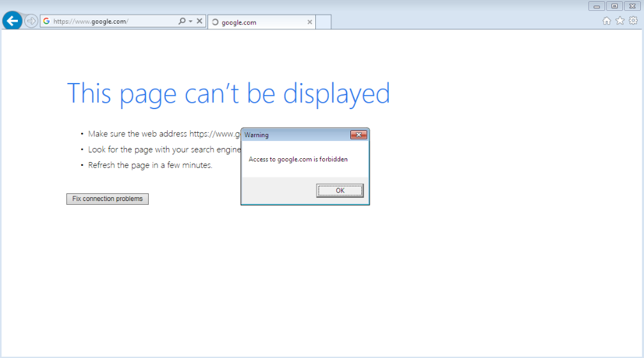Viewport: 644px width, 358px height.
Task: Click the tab loading spinner icon
Action: (x=215, y=22)
